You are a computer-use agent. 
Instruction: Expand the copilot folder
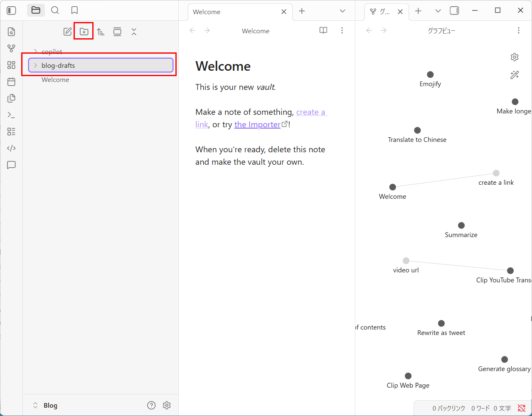36,52
